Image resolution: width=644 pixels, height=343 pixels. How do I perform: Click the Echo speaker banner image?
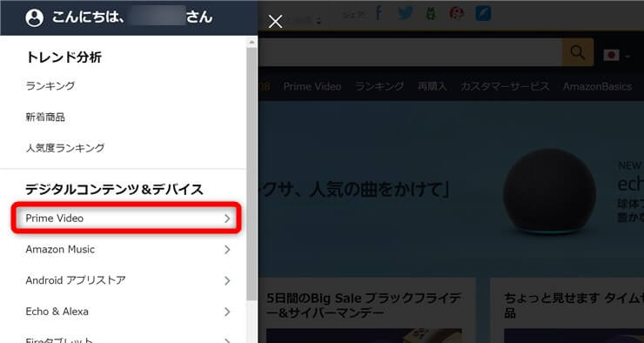click(549, 192)
